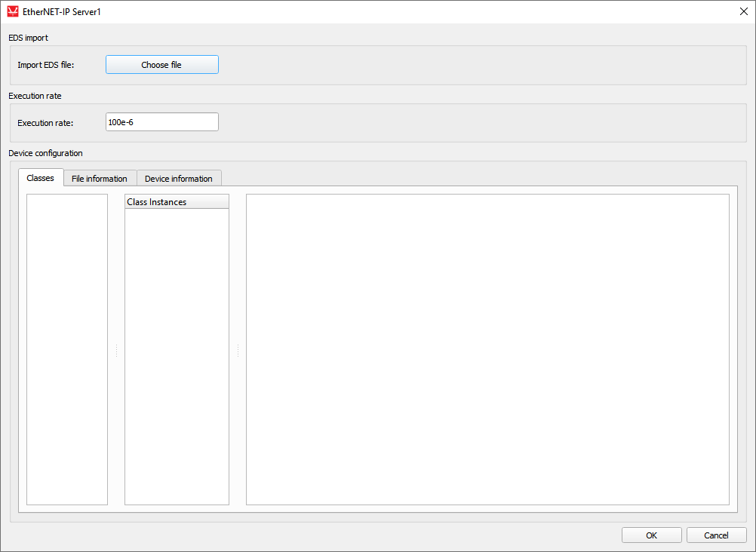Switch to the Classes tab

click(40, 179)
